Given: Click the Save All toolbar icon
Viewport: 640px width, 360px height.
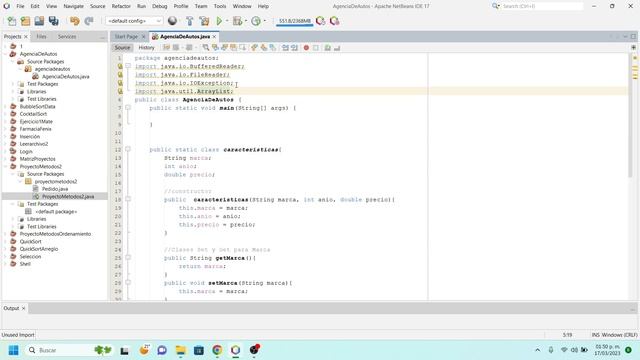Looking at the screenshot, I should (53, 21).
